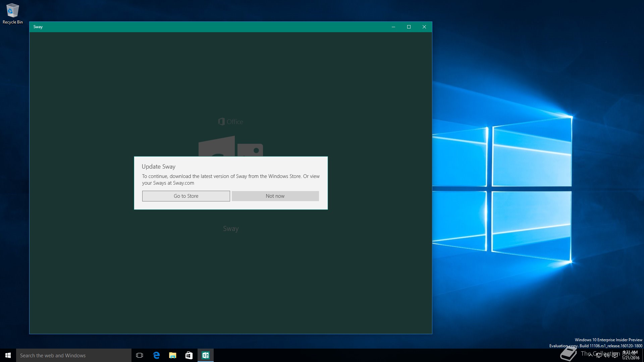644x362 pixels.
Task: Open File Explorer from the taskbar
Action: [172, 355]
